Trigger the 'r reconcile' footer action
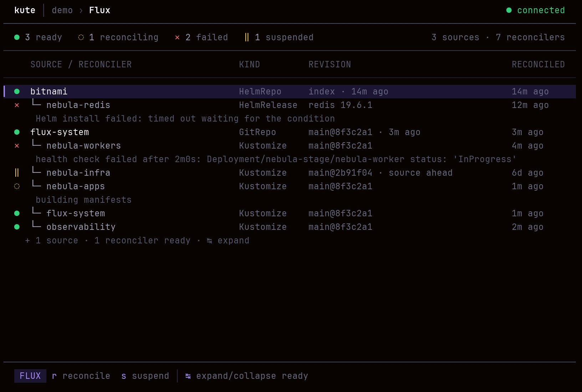The height and width of the screenshot is (392, 582). tap(81, 376)
